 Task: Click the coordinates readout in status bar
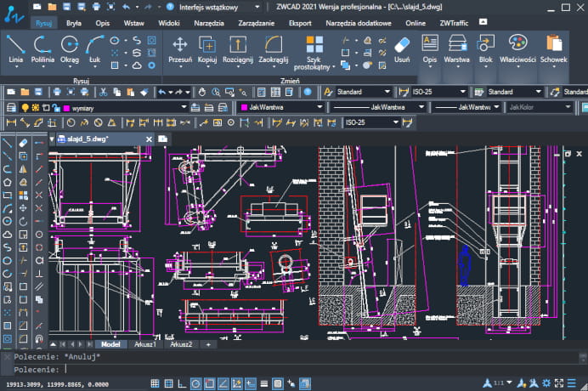pyautogui.click(x=58, y=384)
